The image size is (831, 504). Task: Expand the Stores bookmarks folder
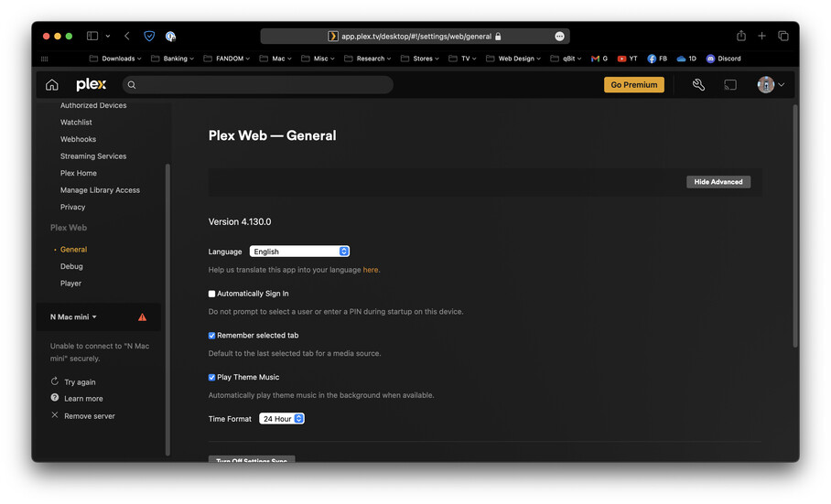(420, 59)
